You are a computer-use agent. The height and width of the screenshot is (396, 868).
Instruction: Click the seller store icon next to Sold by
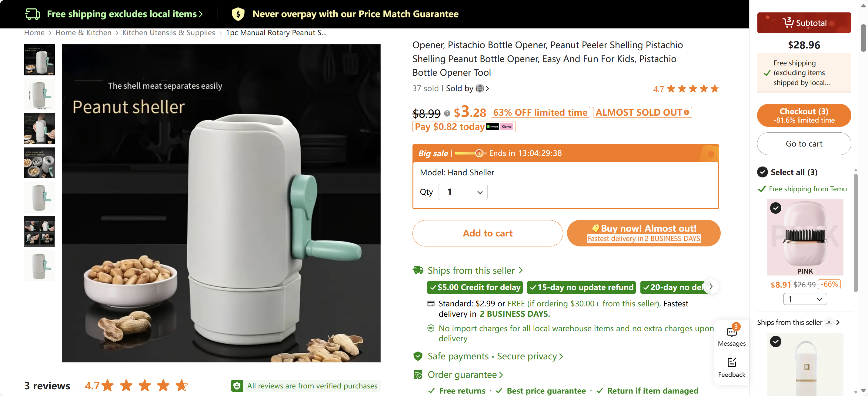point(480,88)
